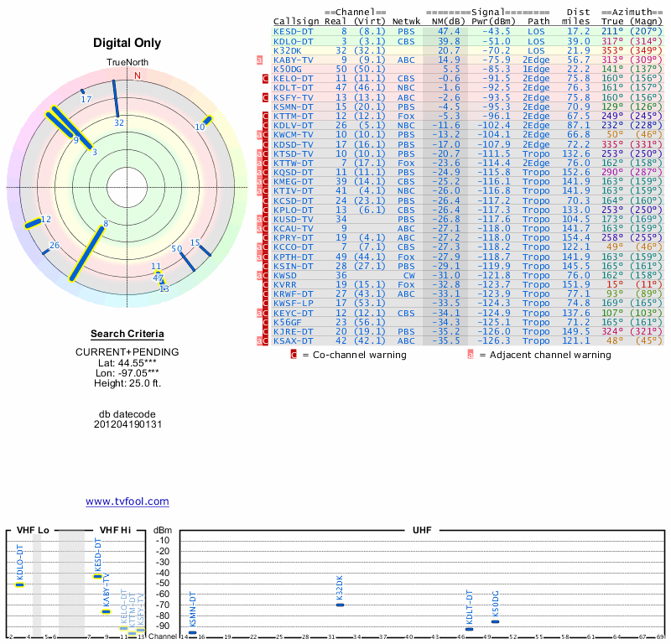Select K50DG signal bar in UHF chart
Viewport: 671px width, 644px height.
coord(495,621)
